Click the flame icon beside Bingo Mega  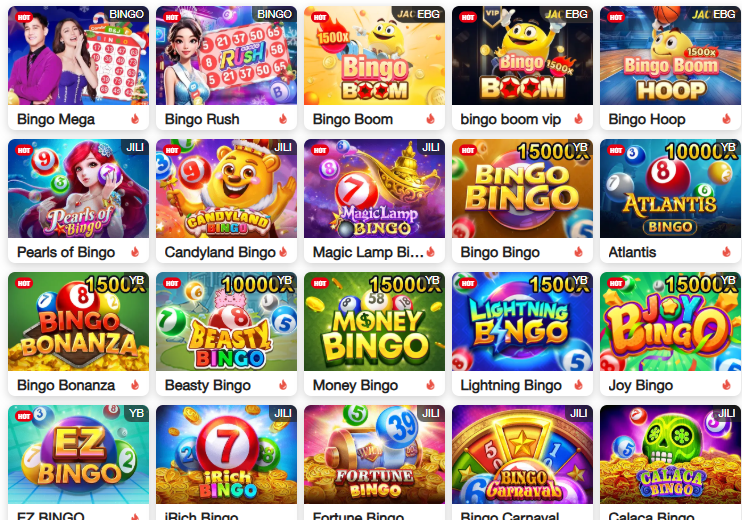pos(135,119)
